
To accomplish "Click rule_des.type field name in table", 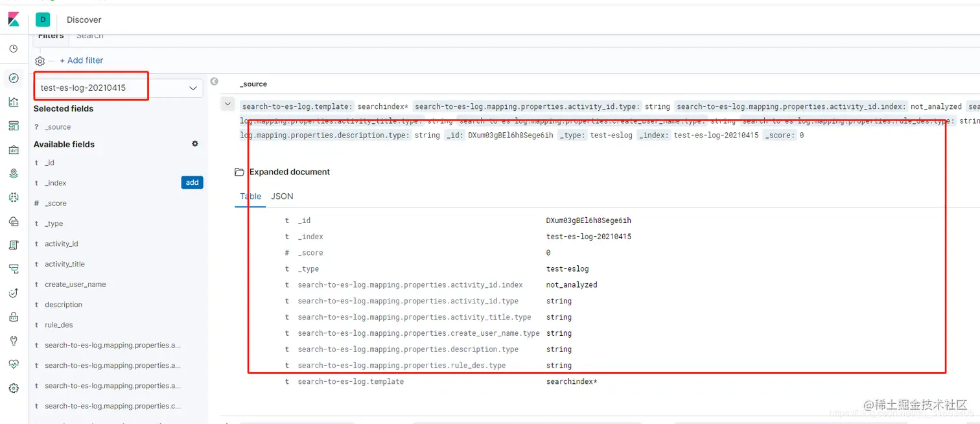I will point(402,365).
